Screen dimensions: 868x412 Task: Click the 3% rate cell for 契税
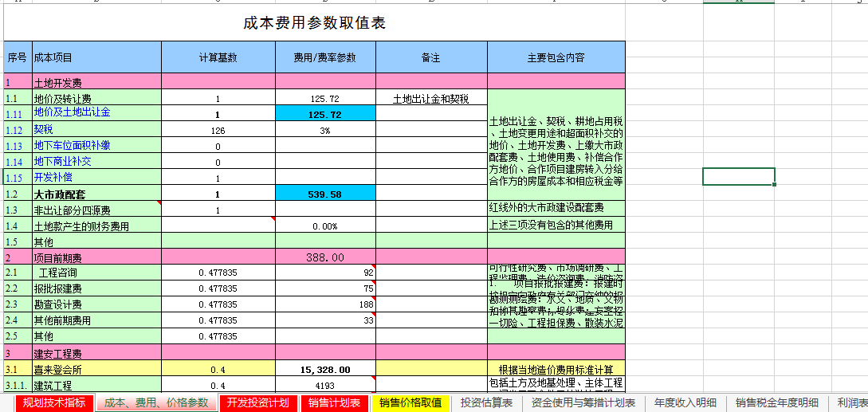(x=325, y=131)
